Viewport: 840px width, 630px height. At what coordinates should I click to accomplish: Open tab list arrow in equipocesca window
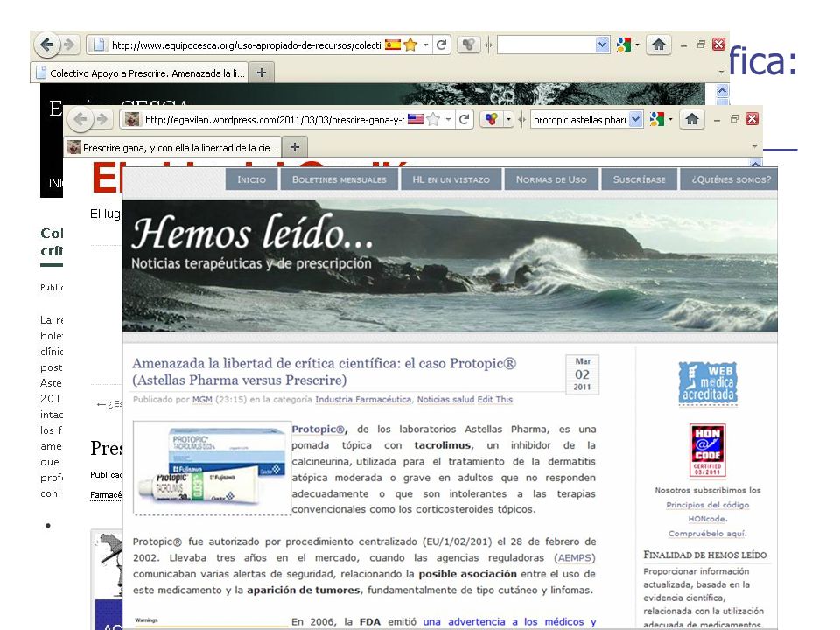click(x=721, y=73)
